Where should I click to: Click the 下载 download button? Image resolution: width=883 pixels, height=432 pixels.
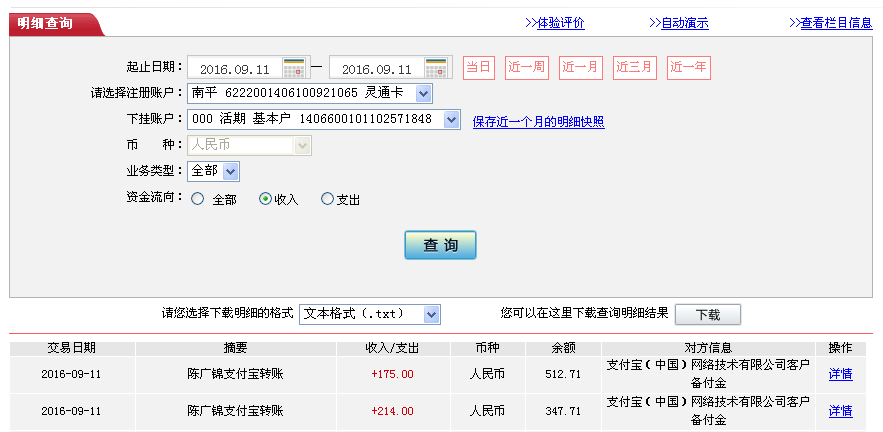[708, 314]
